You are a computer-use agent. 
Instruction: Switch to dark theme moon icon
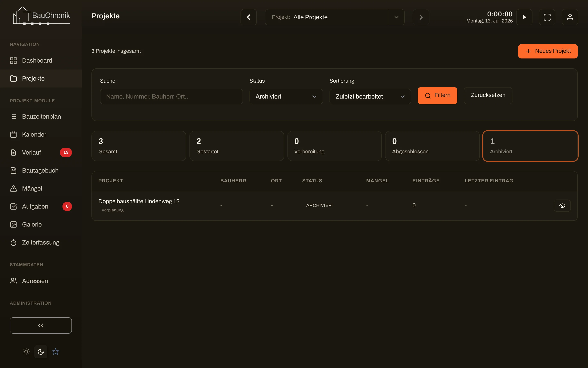[41, 352]
